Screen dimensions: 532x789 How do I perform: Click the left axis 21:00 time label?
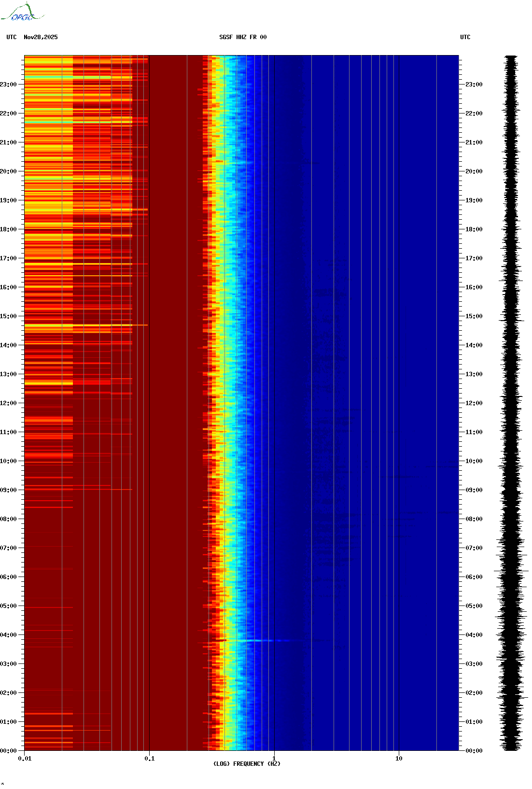[8, 142]
